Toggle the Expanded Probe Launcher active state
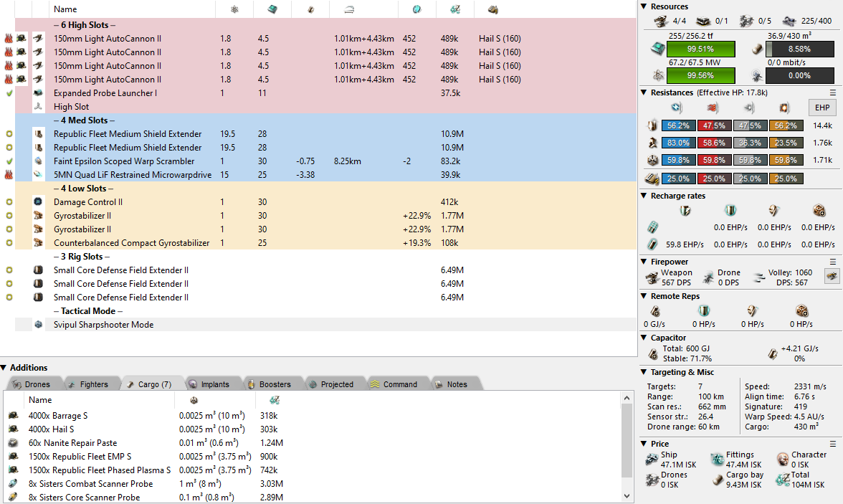Image resolution: width=843 pixels, height=504 pixels. tap(9, 93)
